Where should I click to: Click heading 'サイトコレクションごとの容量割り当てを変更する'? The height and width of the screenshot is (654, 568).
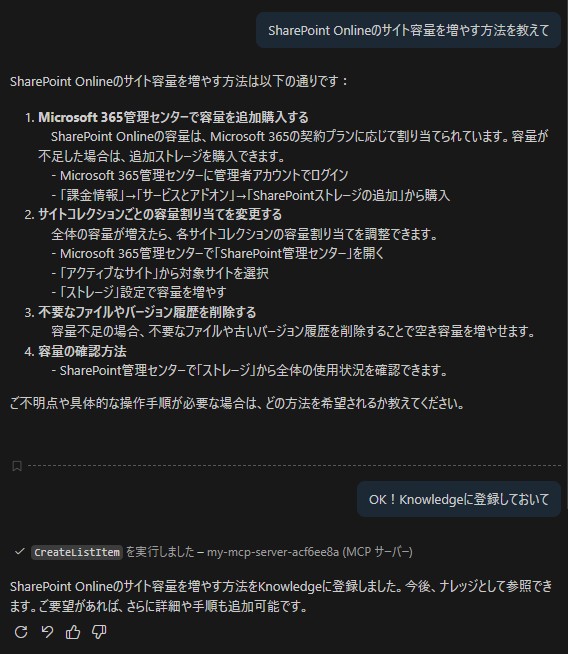160,214
